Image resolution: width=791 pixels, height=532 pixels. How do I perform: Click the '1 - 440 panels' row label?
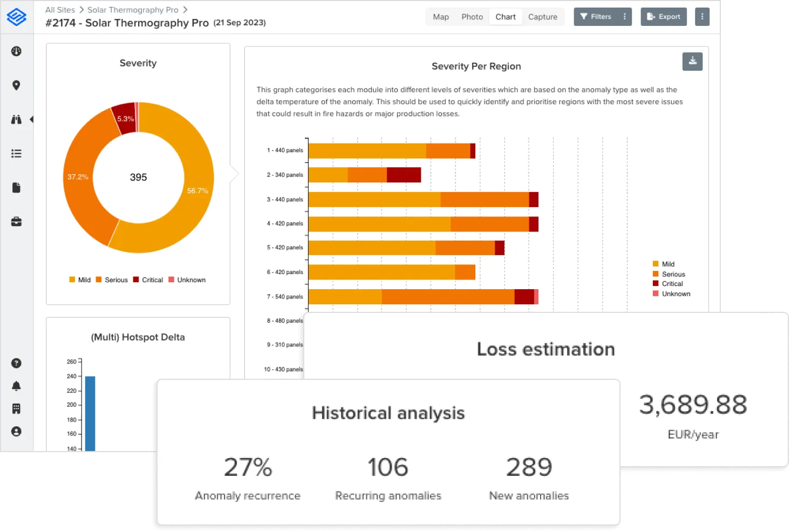[x=285, y=151]
